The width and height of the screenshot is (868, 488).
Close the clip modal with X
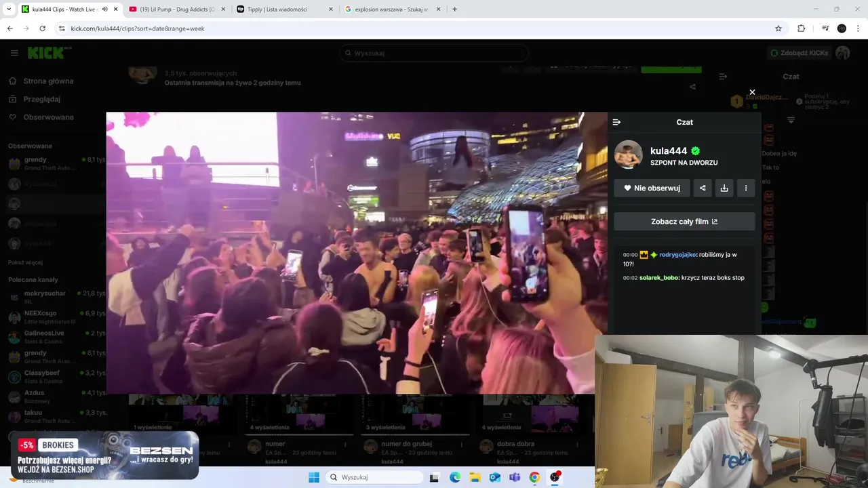tap(752, 92)
